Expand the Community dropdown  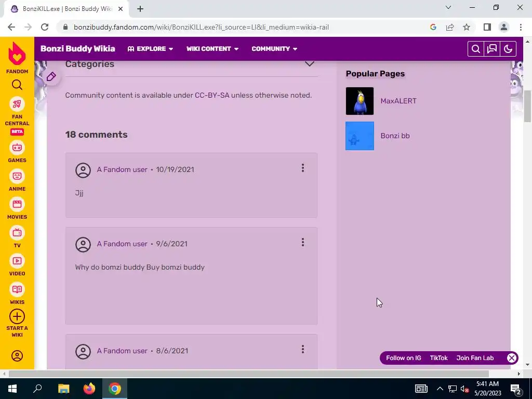[274, 49]
